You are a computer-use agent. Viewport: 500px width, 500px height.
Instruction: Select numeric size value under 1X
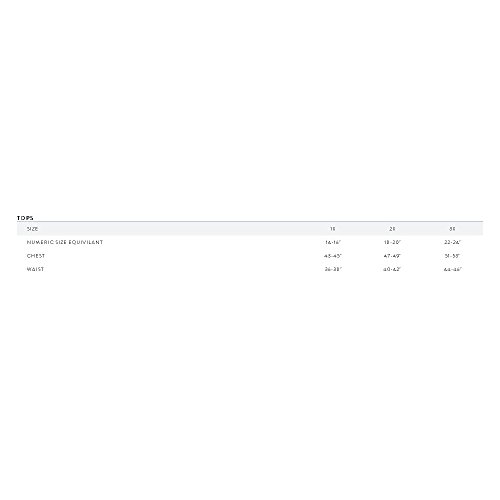tap(333, 242)
